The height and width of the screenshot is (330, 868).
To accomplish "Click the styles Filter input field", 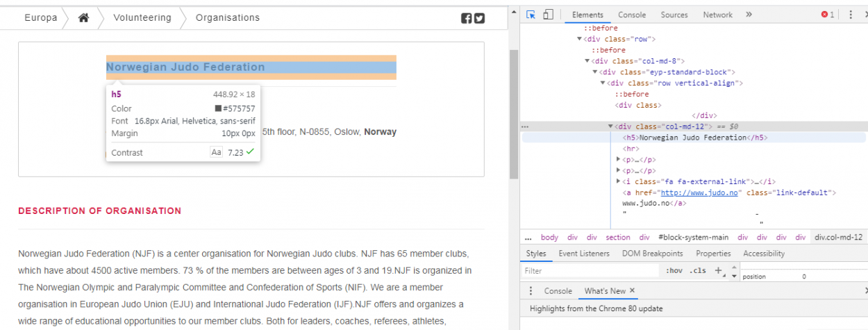I will click(590, 271).
